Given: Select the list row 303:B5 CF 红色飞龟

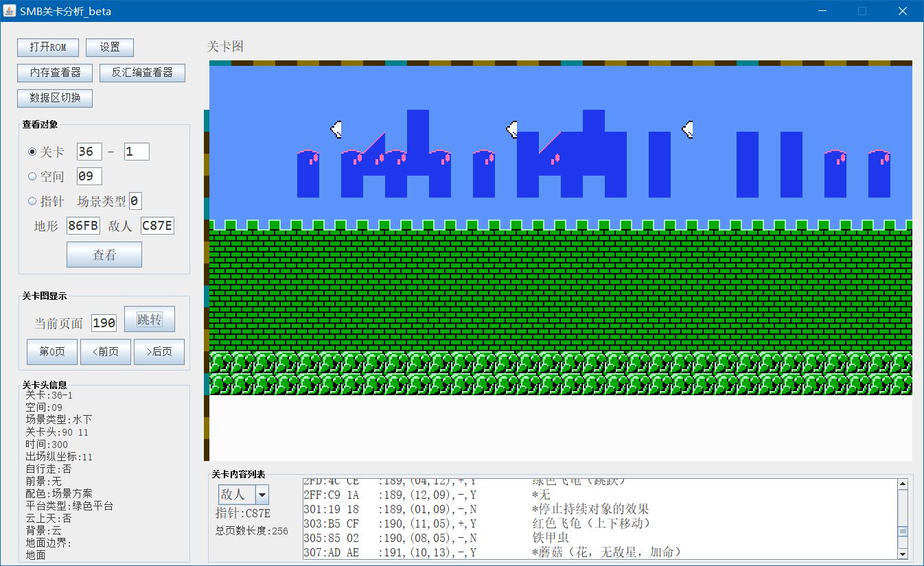Looking at the screenshot, I should coord(600,523).
